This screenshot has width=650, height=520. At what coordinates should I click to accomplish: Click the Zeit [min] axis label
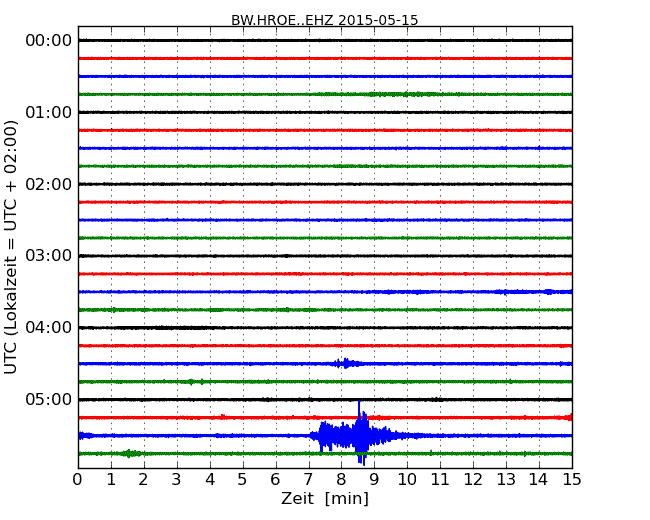tap(325, 498)
